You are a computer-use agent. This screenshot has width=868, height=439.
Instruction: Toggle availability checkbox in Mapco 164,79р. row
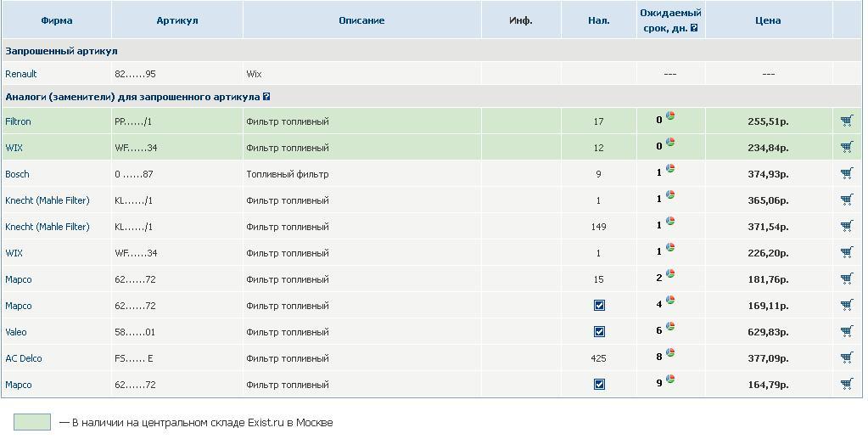point(599,384)
